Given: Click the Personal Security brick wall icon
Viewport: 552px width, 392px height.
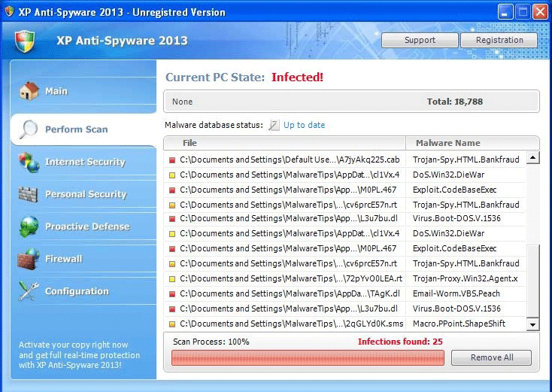Looking at the screenshot, I should point(29,194).
